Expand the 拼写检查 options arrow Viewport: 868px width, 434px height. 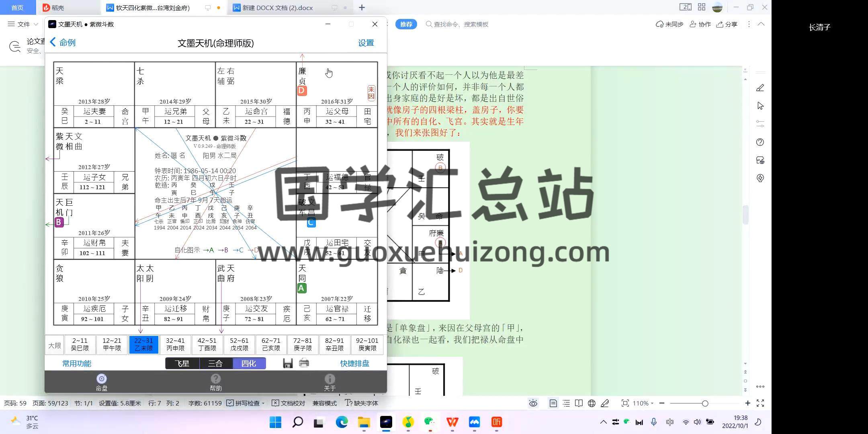pyautogui.click(x=263, y=403)
